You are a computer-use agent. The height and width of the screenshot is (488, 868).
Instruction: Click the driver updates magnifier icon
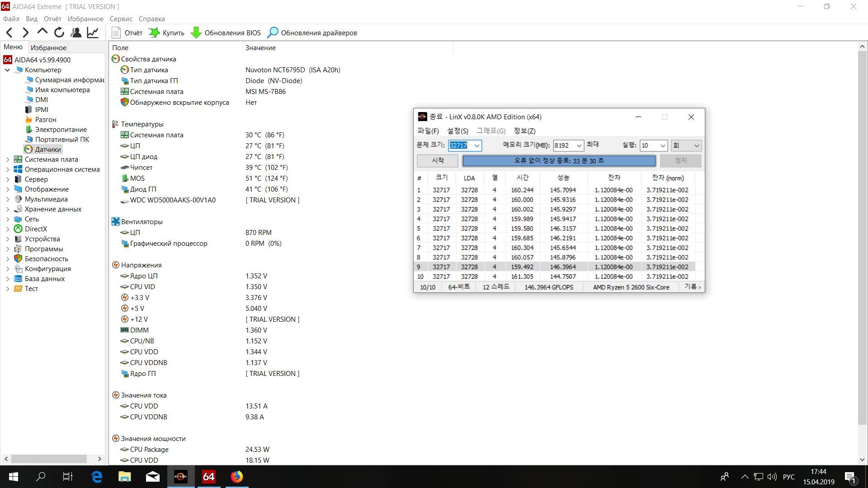273,33
